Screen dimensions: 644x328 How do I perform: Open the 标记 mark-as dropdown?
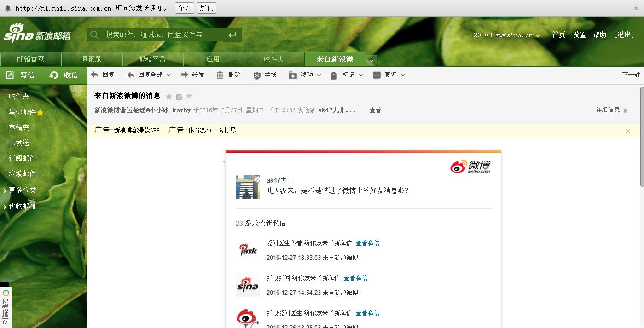click(x=347, y=75)
